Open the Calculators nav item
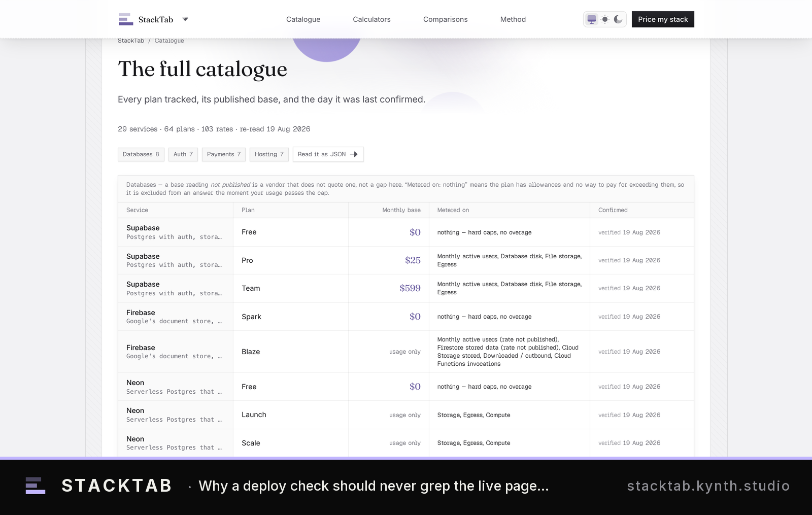Viewport: 812px width, 515px height. (x=371, y=19)
